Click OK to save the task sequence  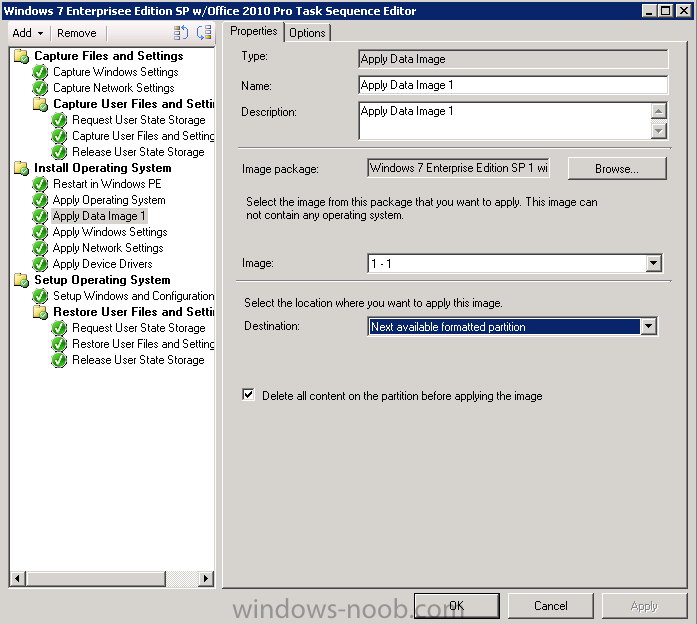[457, 606]
